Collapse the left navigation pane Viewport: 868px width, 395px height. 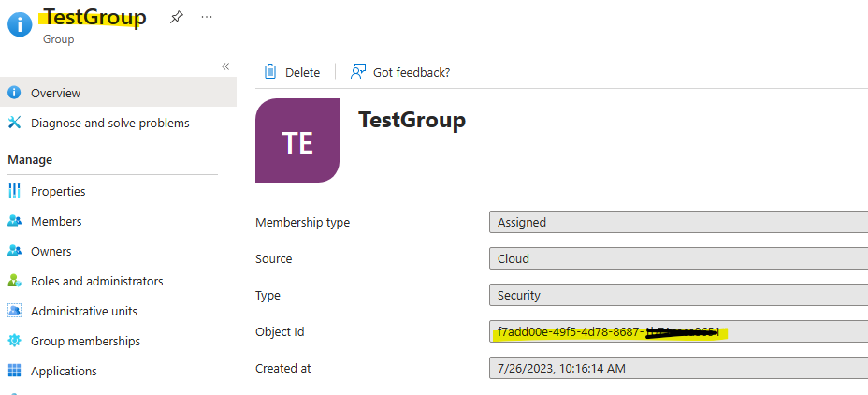pyautogui.click(x=225, y=66)
